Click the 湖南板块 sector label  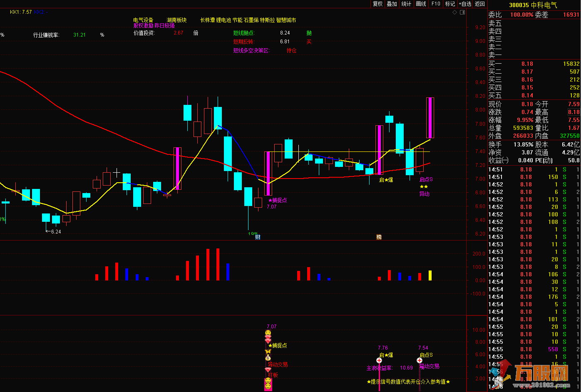pyautogui.click(x=176, y=20)
